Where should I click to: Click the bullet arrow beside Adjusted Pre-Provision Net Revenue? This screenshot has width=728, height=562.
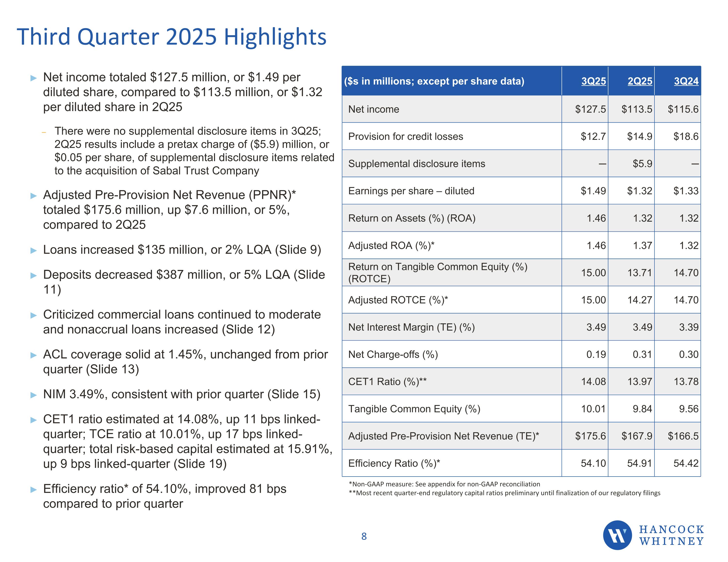click(x=33, y=196)
